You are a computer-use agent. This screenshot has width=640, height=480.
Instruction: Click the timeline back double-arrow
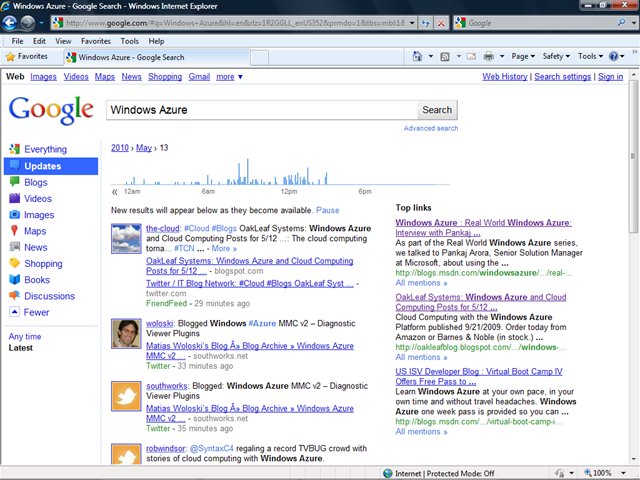(x=114, y=191)
